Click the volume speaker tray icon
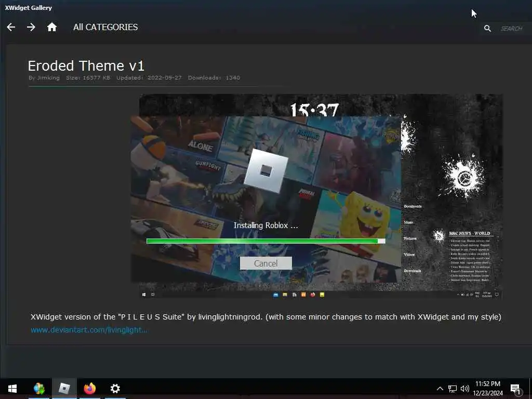532x399 pixels. tap(465, 389)
